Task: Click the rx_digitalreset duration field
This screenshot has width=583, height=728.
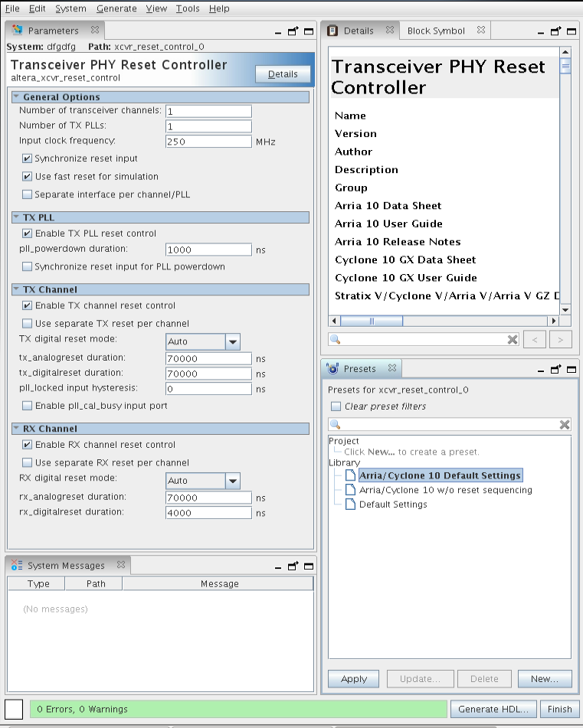Action: click(208, 513)
